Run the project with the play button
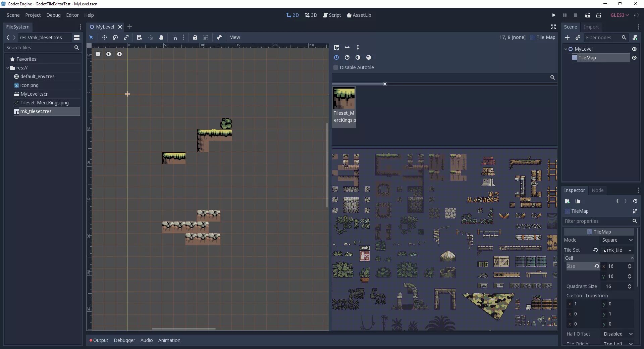The height and width of the screenshot is (349, 644). pyautogui.click(x=553, y=15)
